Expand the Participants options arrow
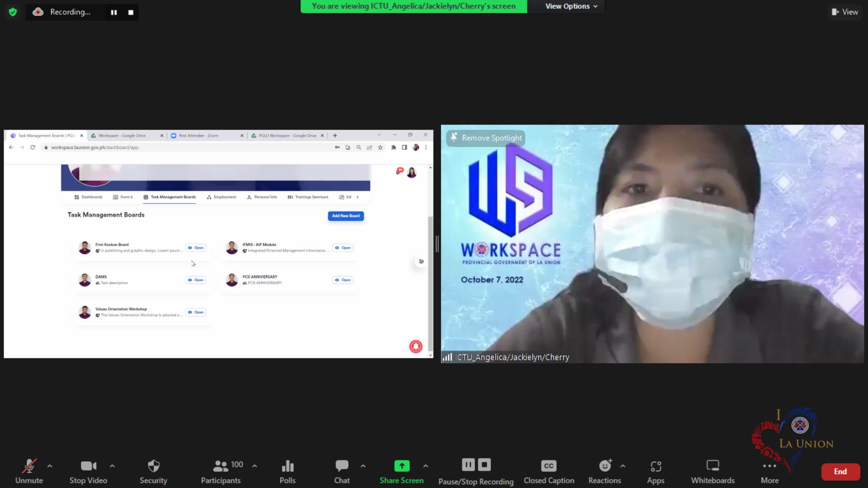Image resolution: width=868 pixels, height=488 pixels. [x=255, y=466]
